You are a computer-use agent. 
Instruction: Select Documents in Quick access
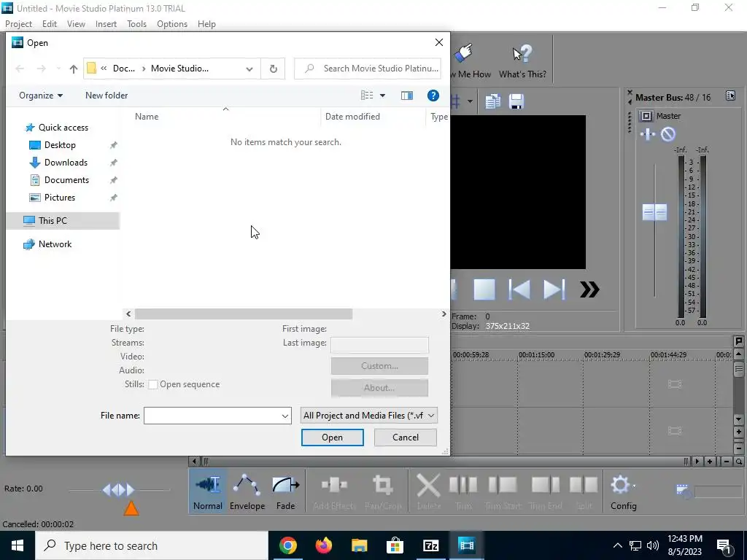tap(66, 180)
